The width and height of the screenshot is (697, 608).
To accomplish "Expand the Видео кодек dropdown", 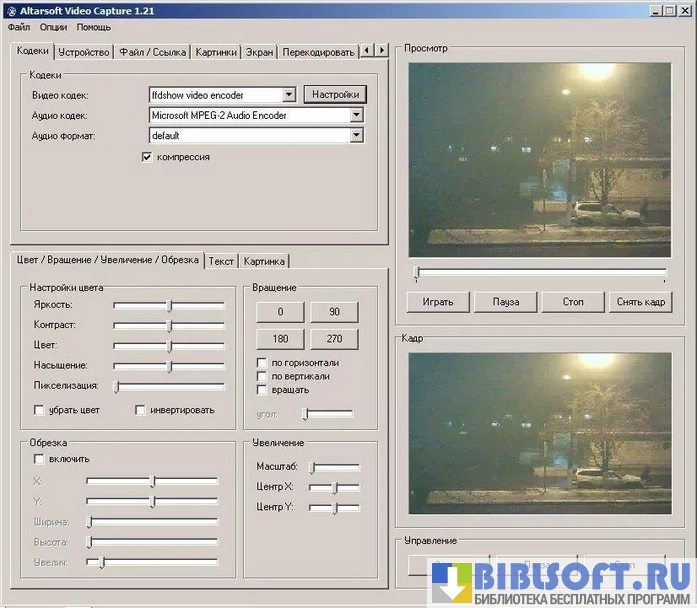I will [x=289, y=95].
